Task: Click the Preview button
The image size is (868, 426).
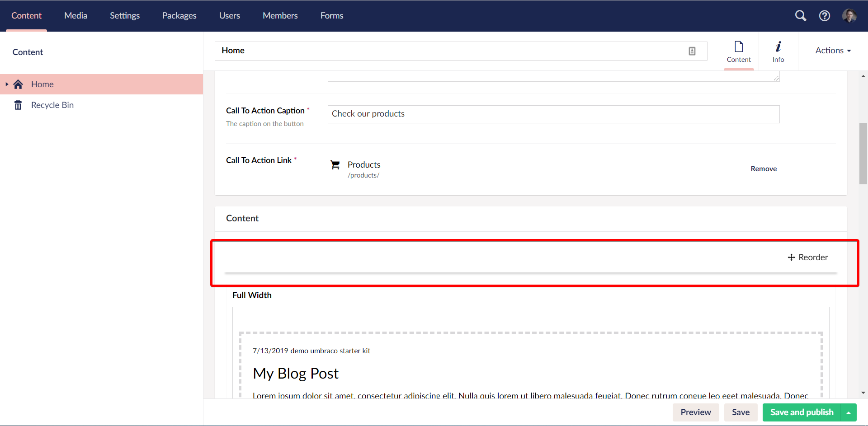Action: coord(696,412)
